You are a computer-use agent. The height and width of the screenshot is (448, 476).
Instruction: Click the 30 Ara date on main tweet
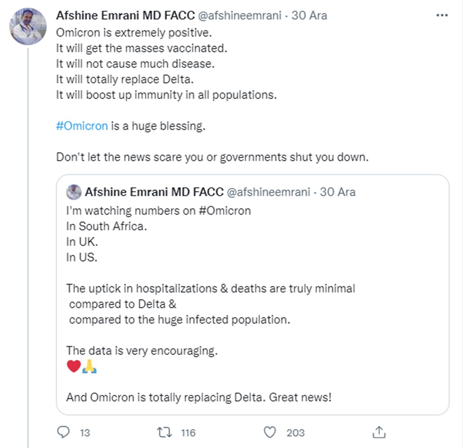tap(309, 15)
